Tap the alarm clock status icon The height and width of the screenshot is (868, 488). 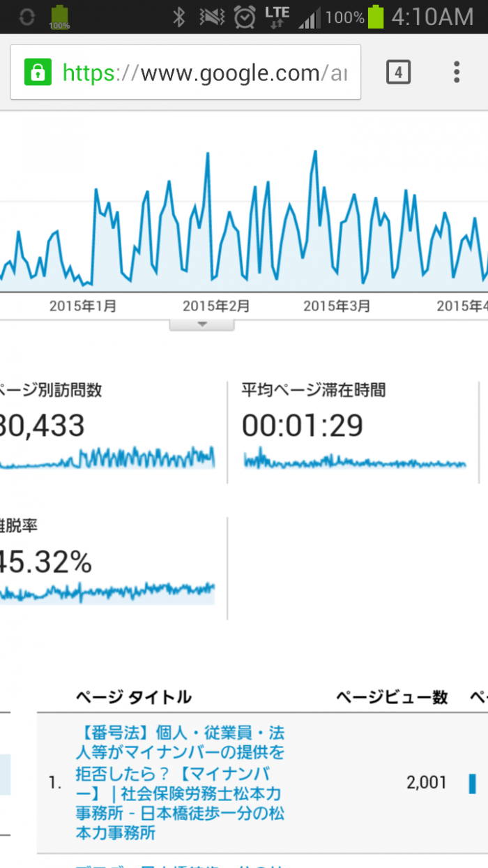245,17
